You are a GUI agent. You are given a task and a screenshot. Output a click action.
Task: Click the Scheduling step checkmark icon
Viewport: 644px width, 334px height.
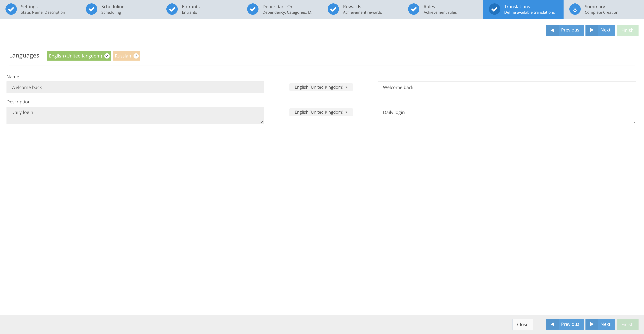pyautogui.click(x=92, y=9)
